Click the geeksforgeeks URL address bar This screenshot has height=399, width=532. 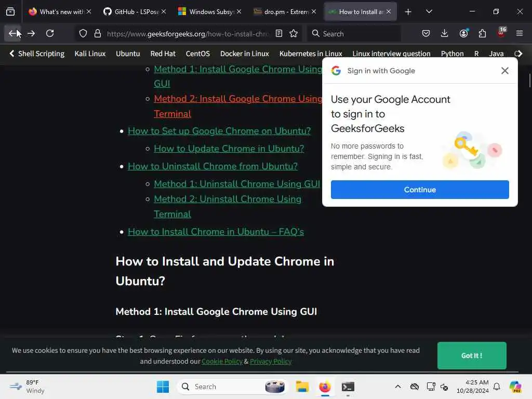point(188,34)
